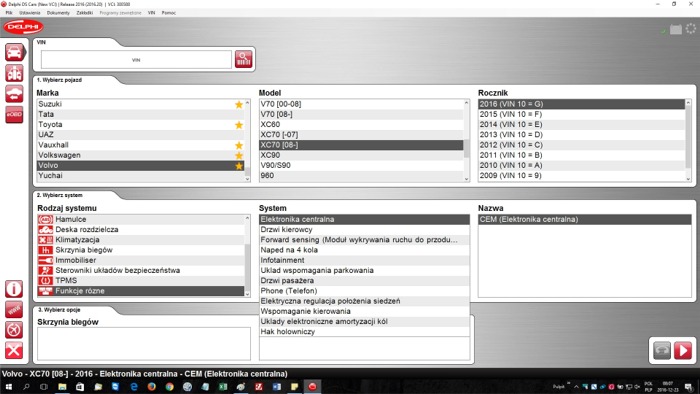Open the Plik menu

click(9, 13)
